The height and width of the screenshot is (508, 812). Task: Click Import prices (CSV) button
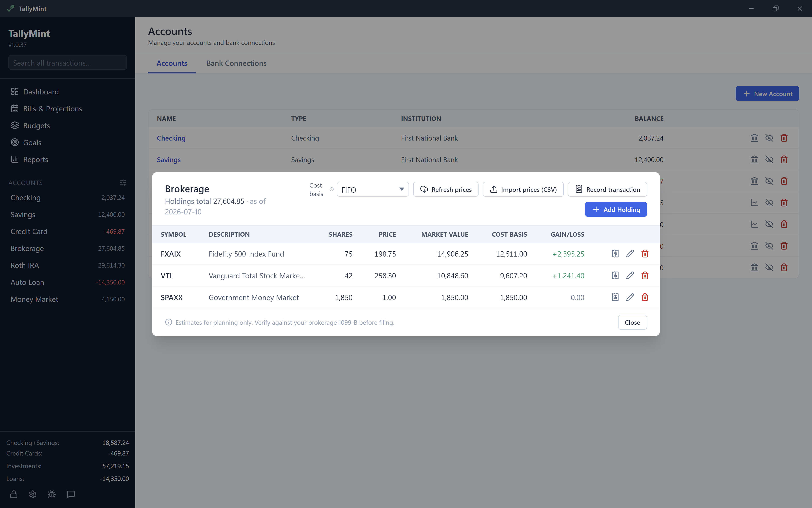pos(523,189)
